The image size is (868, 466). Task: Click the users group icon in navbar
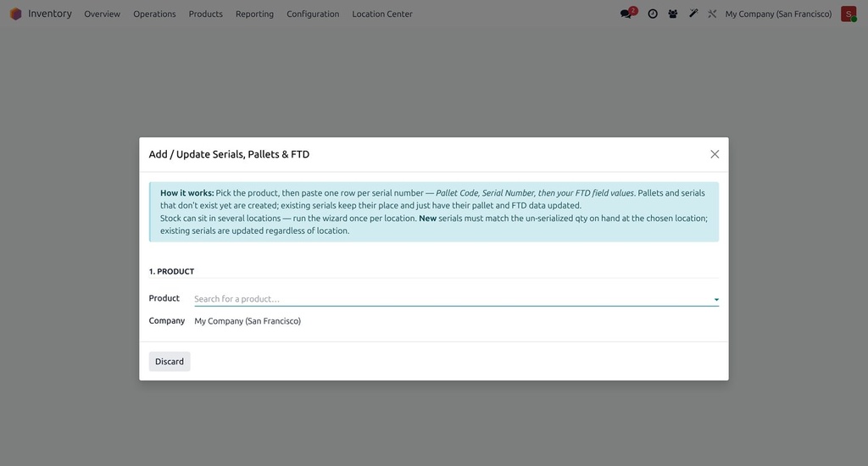pos(672,14)
